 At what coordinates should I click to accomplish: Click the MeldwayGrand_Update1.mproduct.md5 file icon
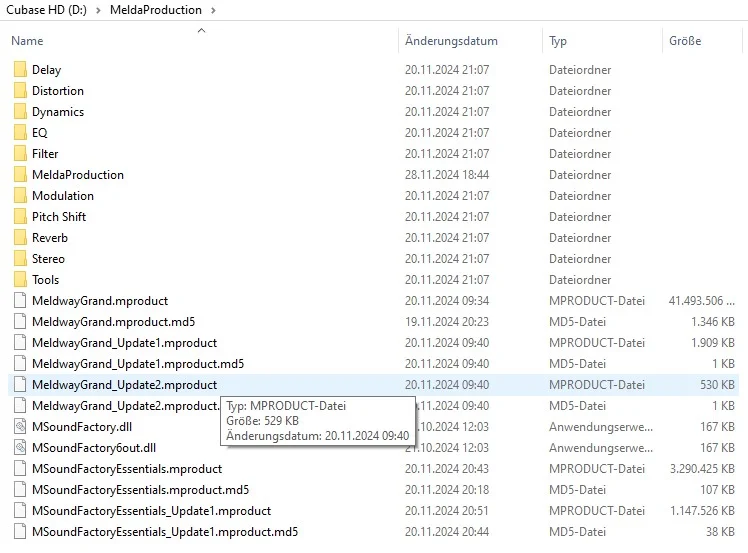(x=20, y=364)
